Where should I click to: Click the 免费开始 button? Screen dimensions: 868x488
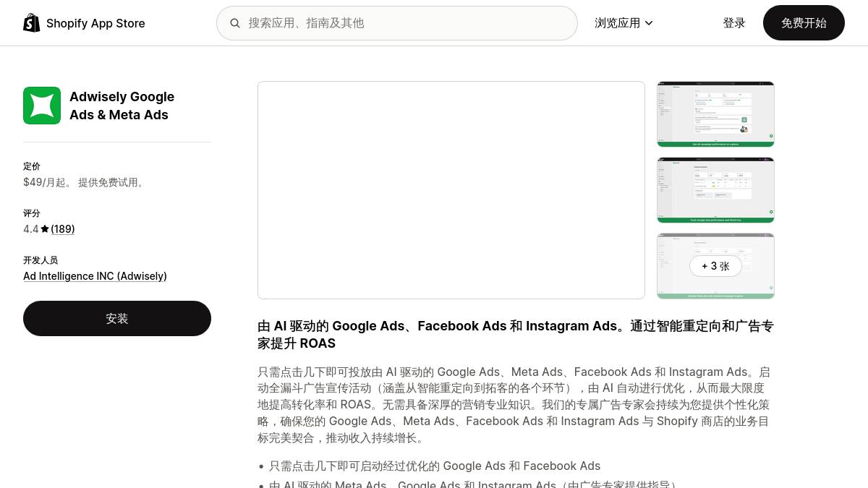[x=804, y=23]
